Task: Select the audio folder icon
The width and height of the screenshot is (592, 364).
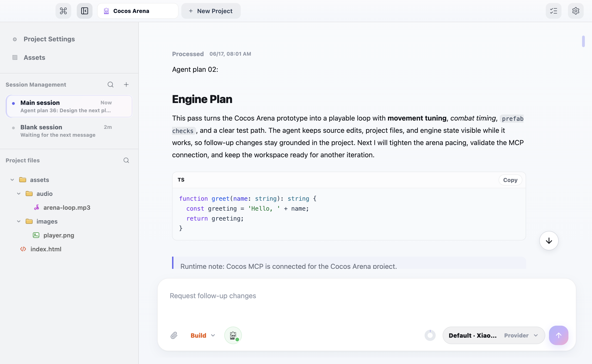Action: click(x=29, y=194)
